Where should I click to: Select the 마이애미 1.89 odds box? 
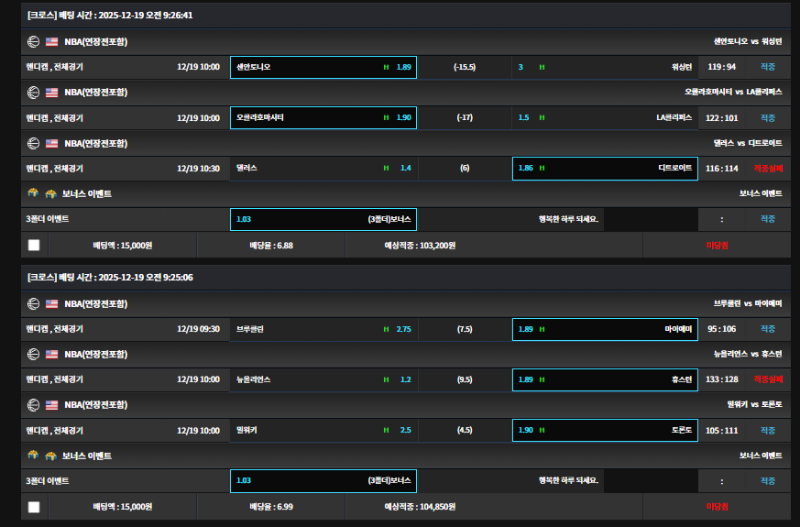pyautogui.click(x=604, y=328)
